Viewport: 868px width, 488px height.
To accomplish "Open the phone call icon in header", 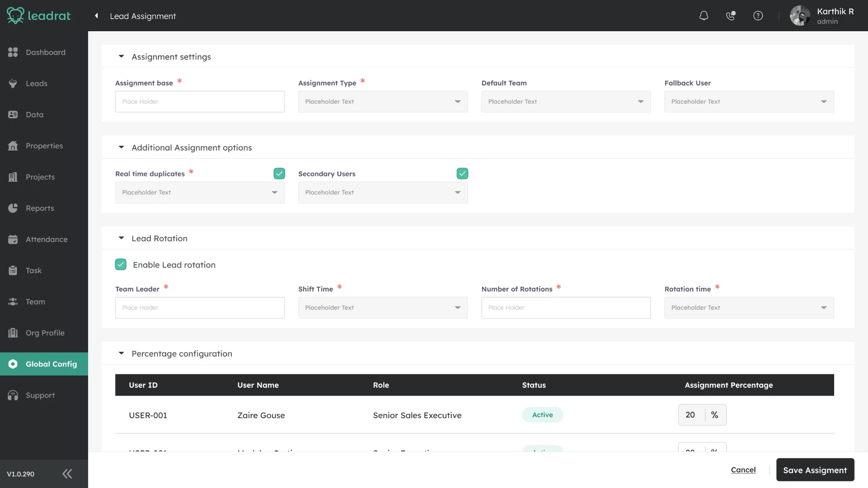I will [731, 16].
